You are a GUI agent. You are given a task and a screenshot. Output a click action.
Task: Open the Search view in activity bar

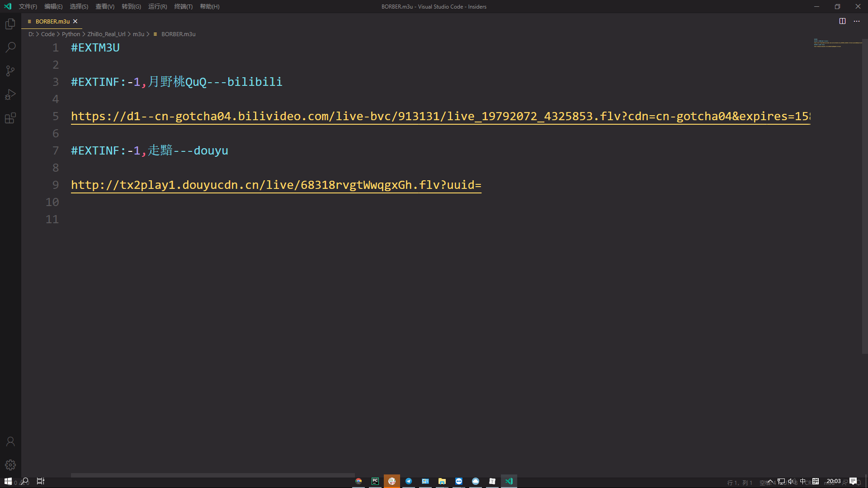(10, 47)
